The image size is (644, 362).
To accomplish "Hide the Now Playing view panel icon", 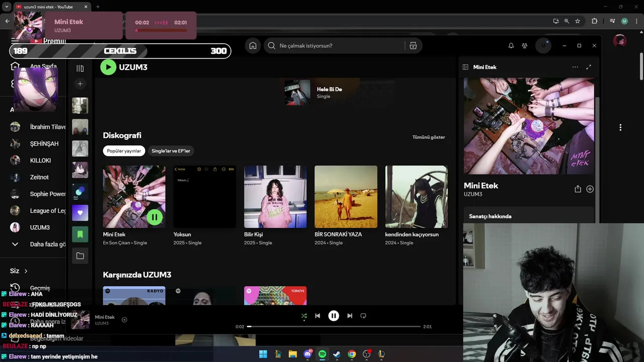I will point(465,67).
